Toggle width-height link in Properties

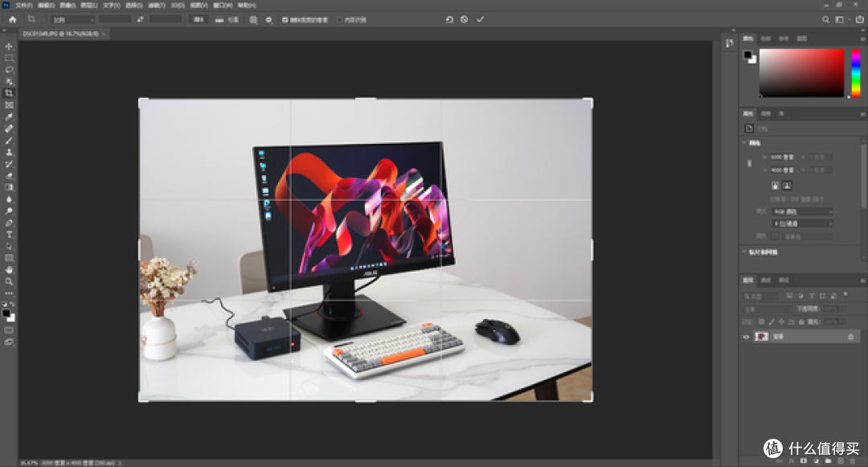pos(750,163)
